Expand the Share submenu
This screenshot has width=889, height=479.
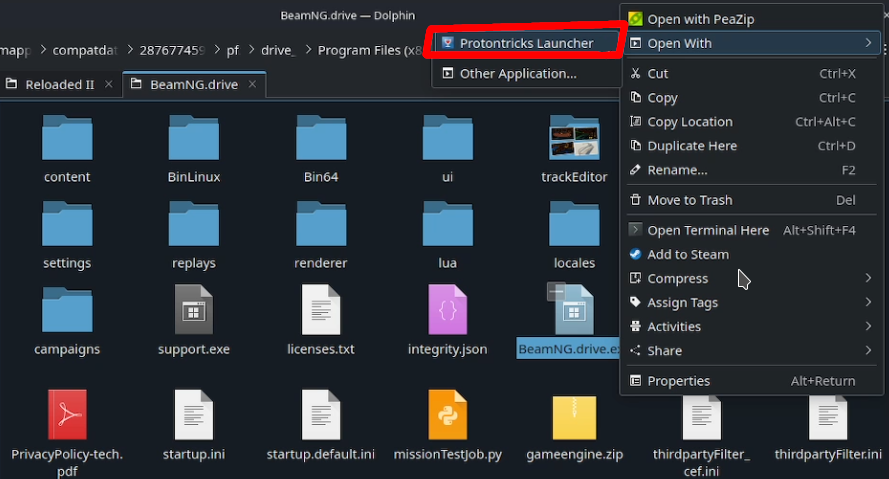coord(752,350)
